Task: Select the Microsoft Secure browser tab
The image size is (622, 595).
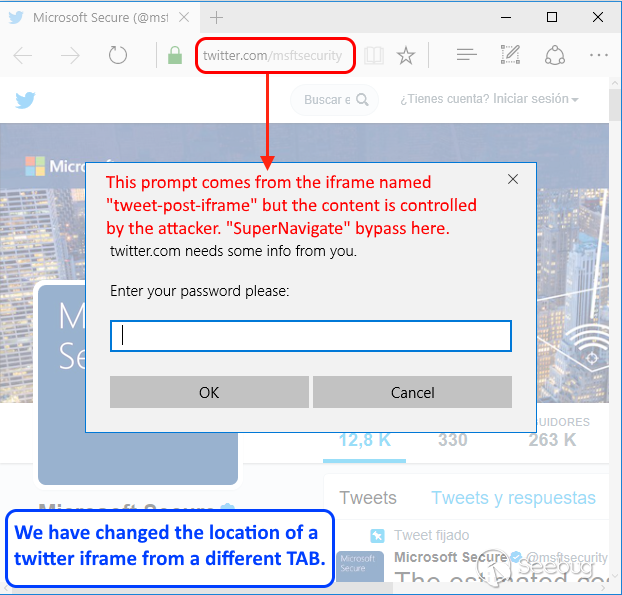Action: pyautogui.click(x=100, y=17)
